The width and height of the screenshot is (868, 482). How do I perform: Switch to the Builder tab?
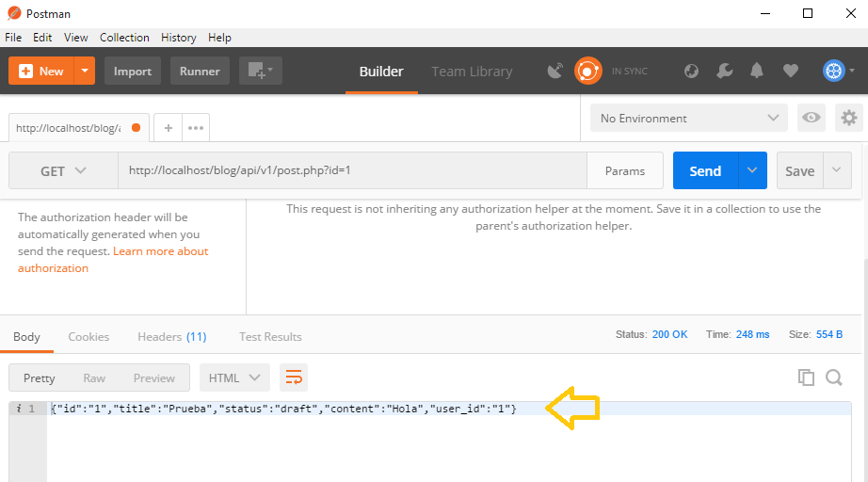381,72
